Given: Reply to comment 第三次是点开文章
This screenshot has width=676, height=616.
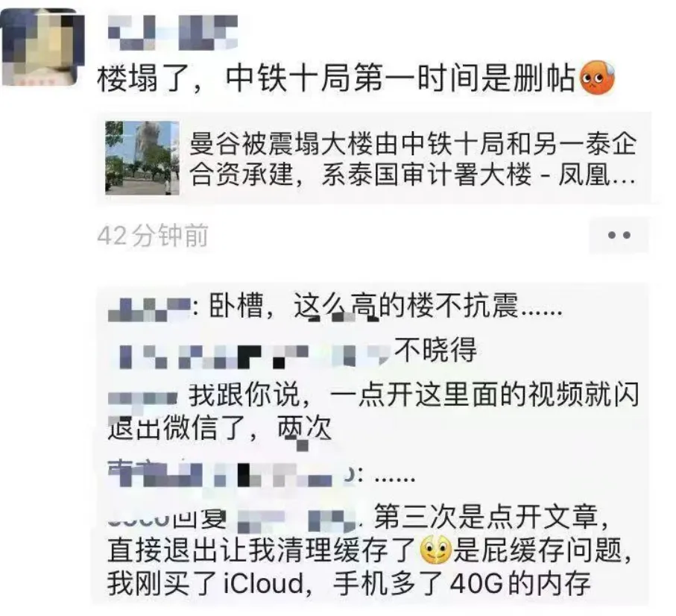Looking at the screenshot, I should 370,550.
